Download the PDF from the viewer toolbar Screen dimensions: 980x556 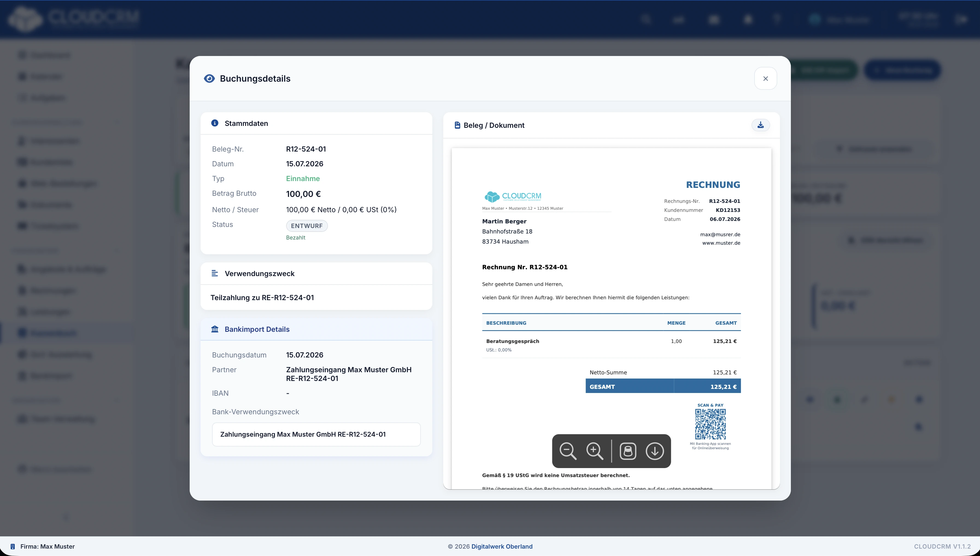tap(655, 451)
